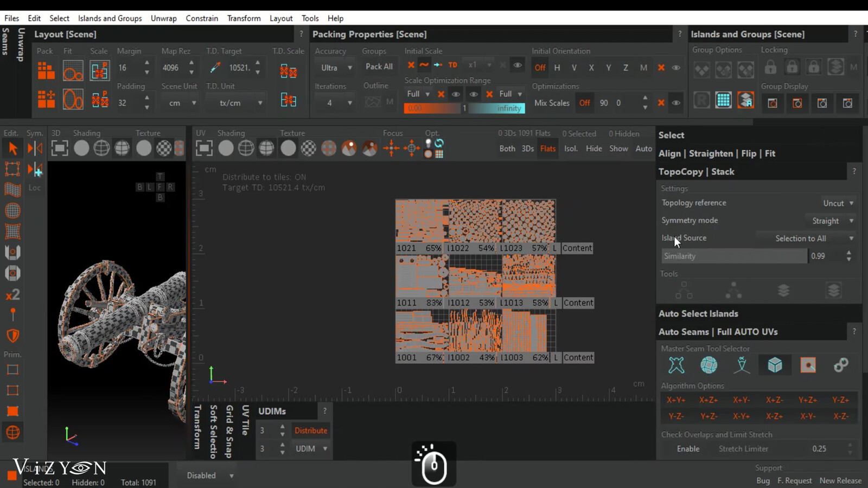Click the X+Y+ algorithm option
Screen dimensions: 868x488
pos(676,400)
